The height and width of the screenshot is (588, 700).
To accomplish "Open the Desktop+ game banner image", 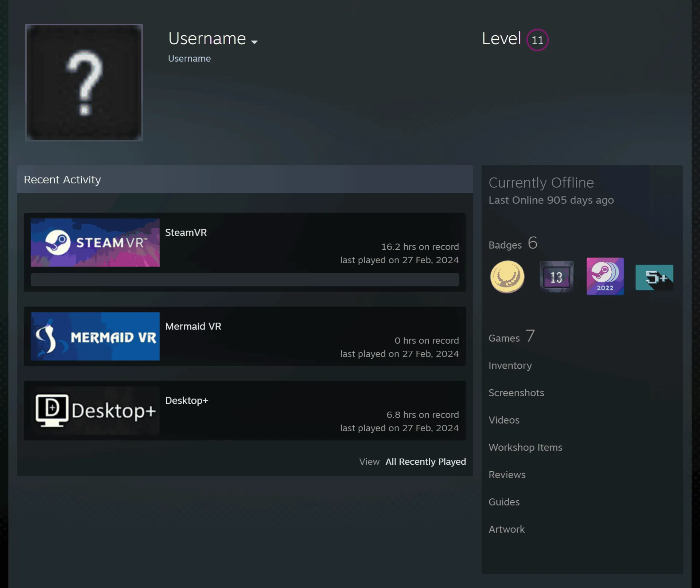I will tap(95, 410).
